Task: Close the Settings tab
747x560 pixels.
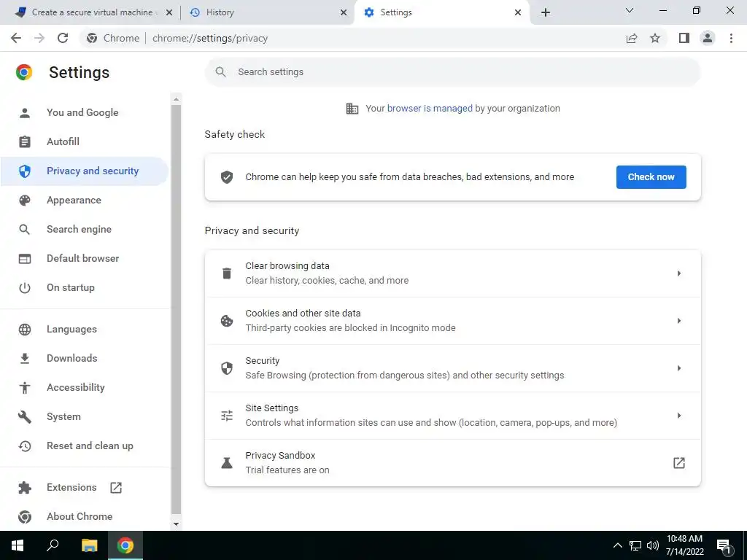Action: tap(518, 12)
